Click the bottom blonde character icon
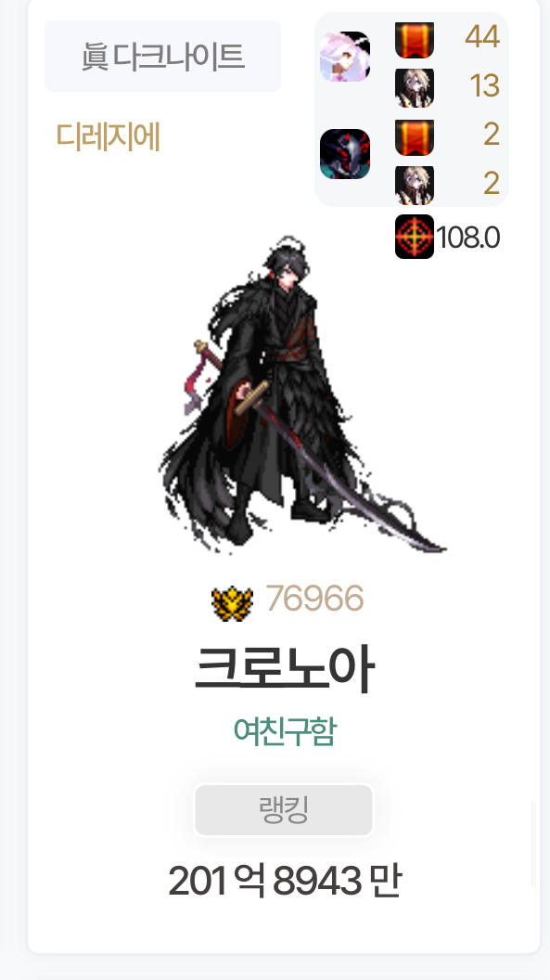Image resolution: width=550 pixels, height=980 pixels. click(415, 186)
